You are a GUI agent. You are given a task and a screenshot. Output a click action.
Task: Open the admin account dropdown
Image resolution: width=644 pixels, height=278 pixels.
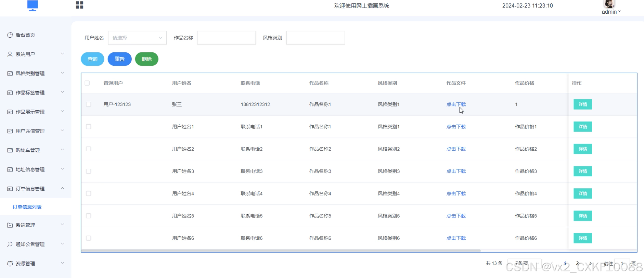coord(611,12)
